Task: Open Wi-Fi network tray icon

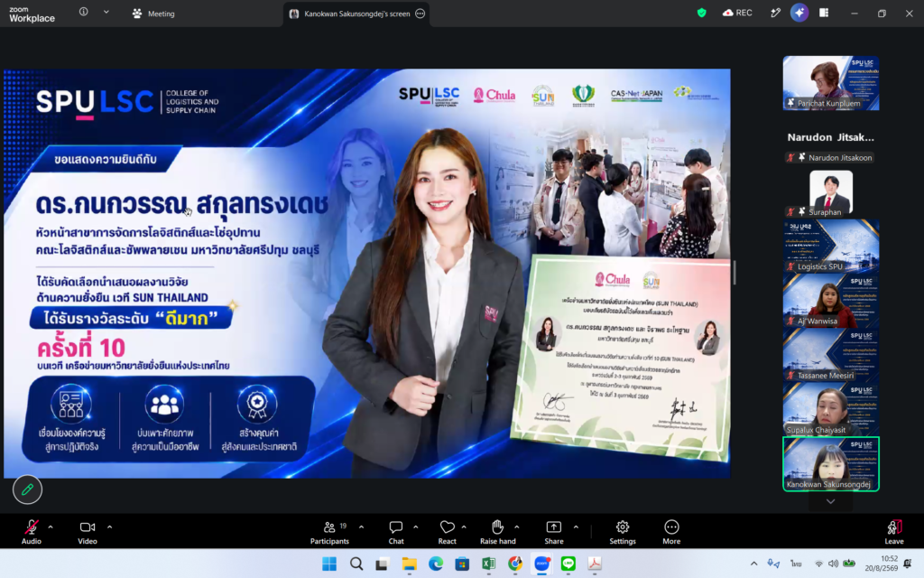Action: point(818,564)
